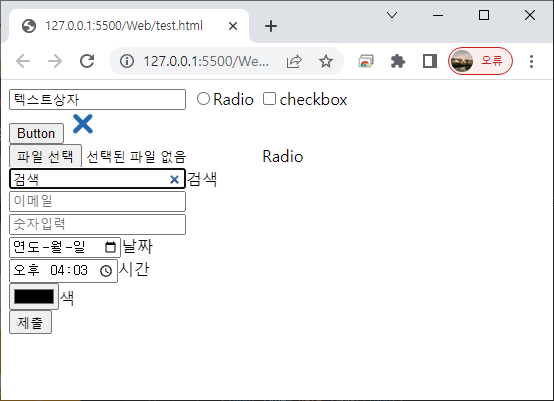This screenshot has height=401, width=554.
Task: Open Chrome three-dot menu
Action: click(531, 61)
